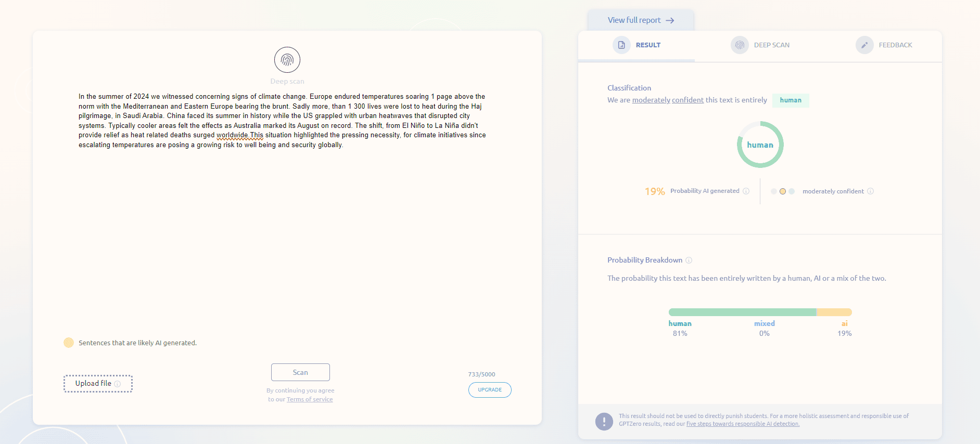Click the exclamation warning icon in footer
The width and height of the screenshot is (980, 444).
click(604, 421)
